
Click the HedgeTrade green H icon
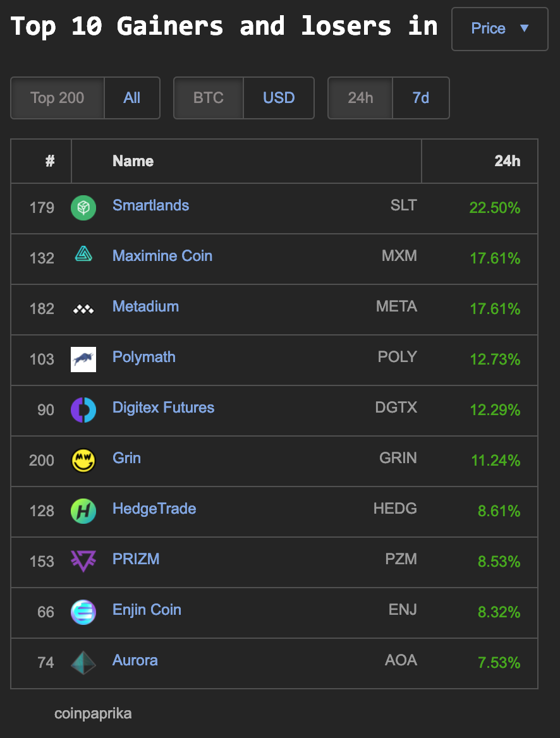[x=83, y=511]
